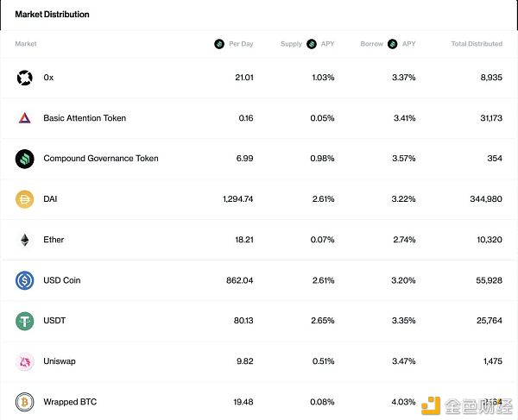The height and width of the screenshot is (420, 518).
Task: Click the 0x token icon
Action: [x=25, y=78]
